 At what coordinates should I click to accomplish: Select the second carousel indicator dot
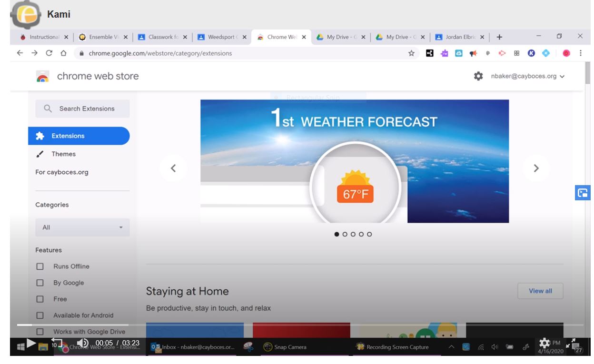pos(345,234)
